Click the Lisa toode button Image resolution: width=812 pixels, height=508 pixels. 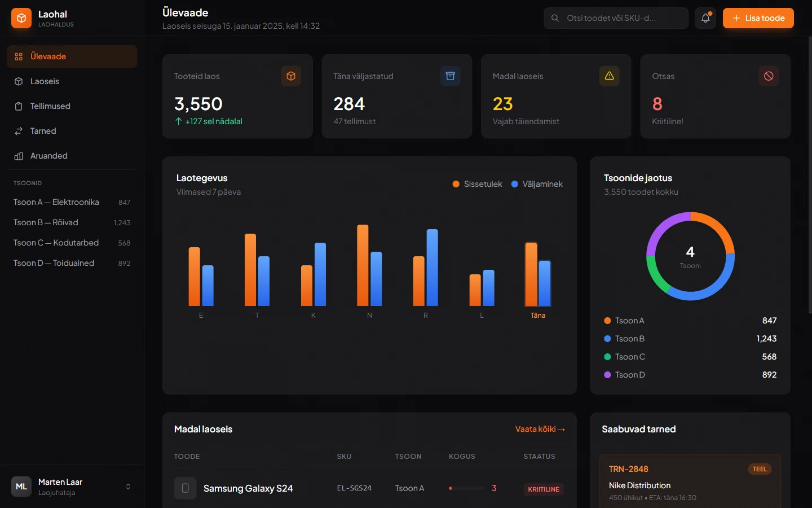coord(758,18)
